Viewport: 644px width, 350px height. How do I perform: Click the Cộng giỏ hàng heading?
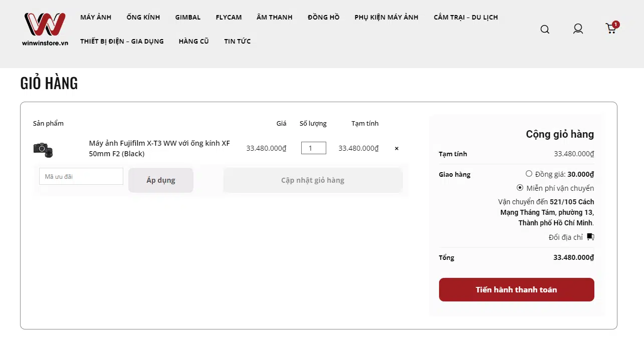pyautogui.click(x=560, y=134)
